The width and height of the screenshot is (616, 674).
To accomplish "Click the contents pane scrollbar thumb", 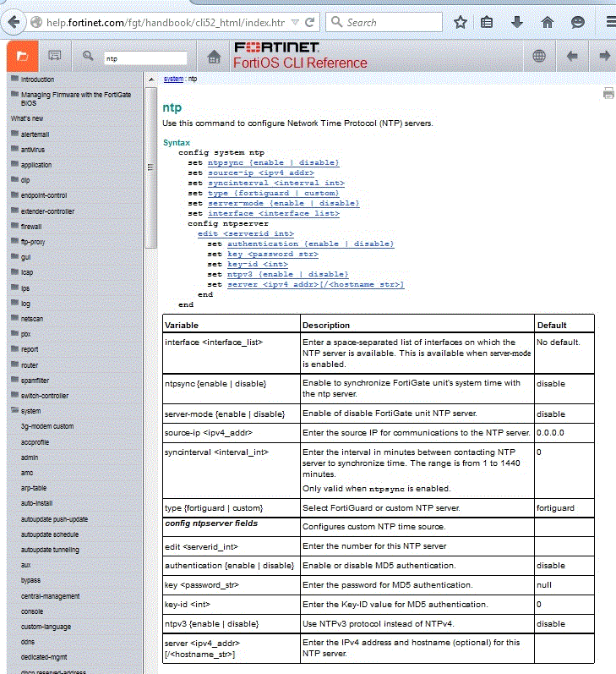I will click(x=150, y=167).
